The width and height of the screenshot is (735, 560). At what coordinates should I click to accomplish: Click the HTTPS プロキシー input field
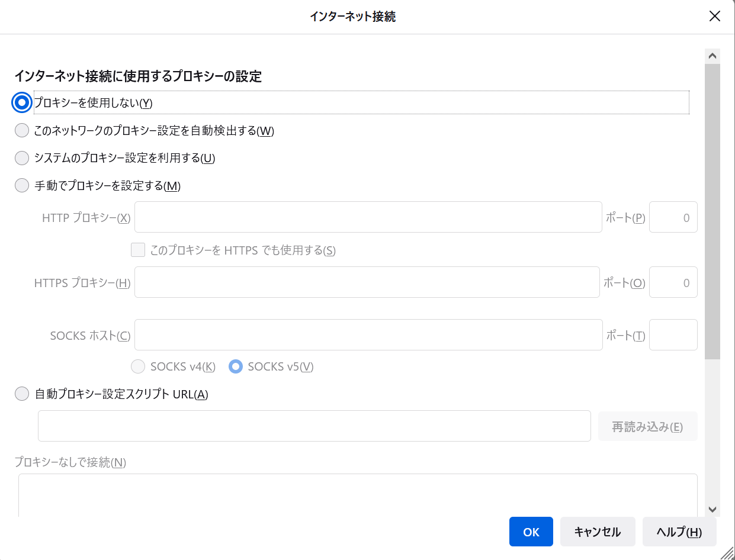tap(367, 282)
